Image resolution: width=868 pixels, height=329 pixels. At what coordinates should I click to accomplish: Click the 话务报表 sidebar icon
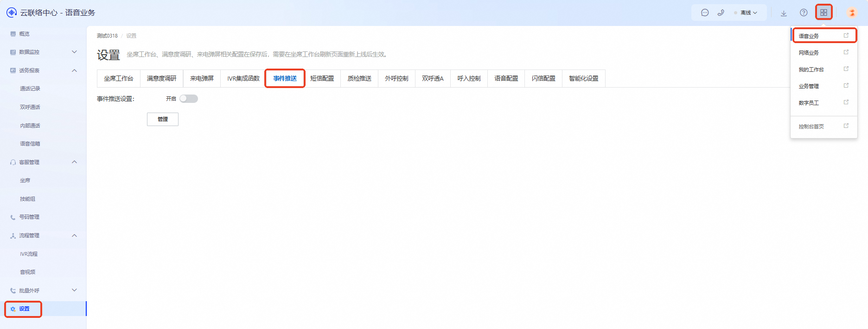click(13, 70)
